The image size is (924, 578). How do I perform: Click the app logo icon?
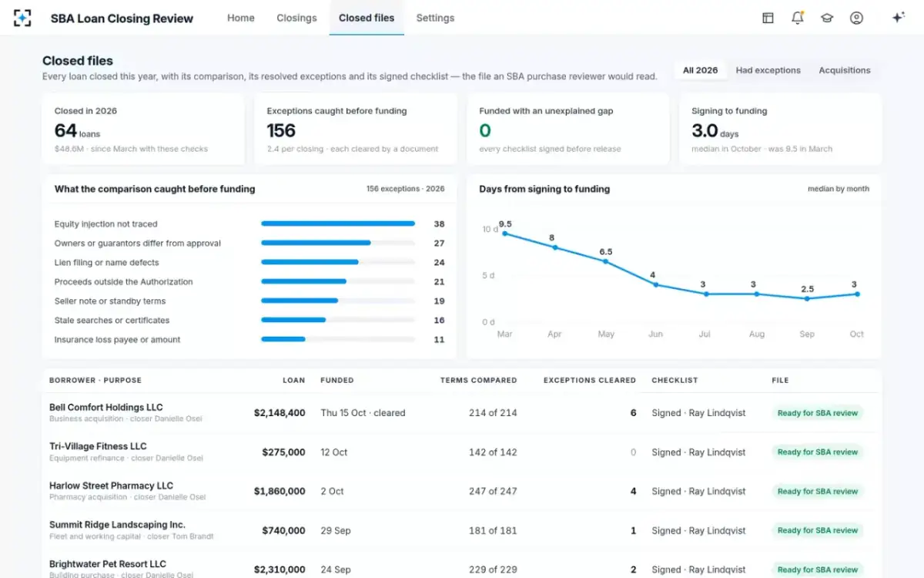click(x=22, y=18)
